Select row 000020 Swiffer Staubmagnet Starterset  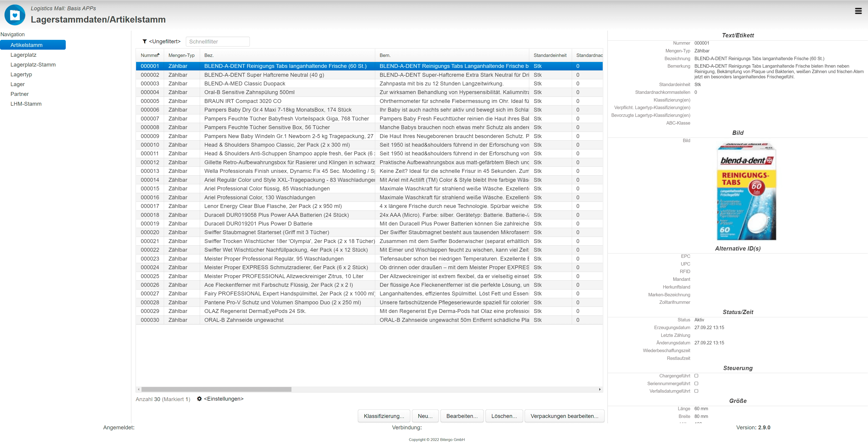(369, 233)
